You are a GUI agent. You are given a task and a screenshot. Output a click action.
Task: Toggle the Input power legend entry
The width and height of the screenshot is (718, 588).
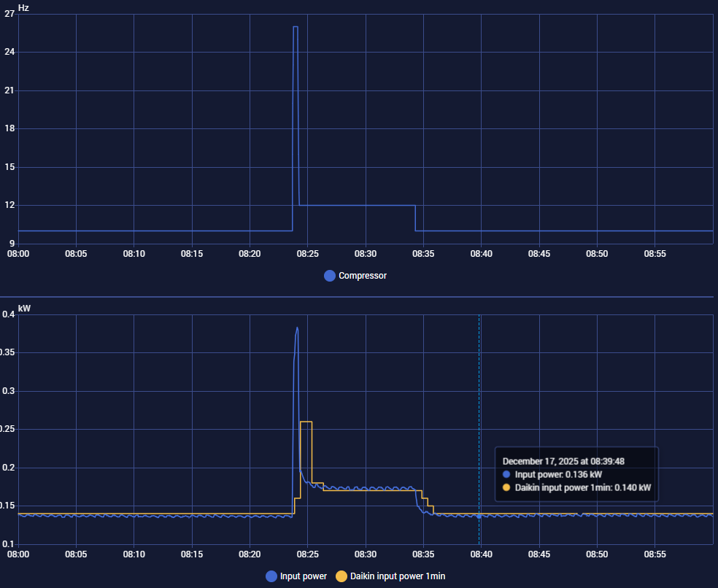(x=296, y=576)
